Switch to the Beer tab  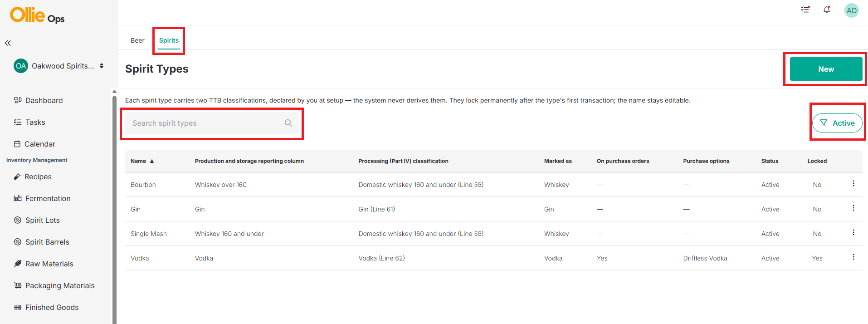tap(137, 40)
